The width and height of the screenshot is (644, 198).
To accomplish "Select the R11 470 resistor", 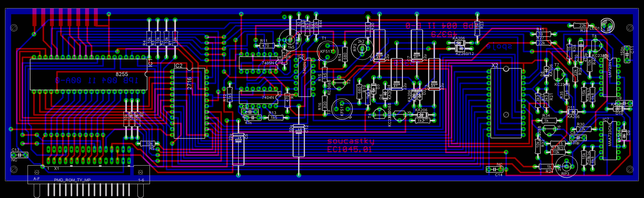I will tap(265, 46).
